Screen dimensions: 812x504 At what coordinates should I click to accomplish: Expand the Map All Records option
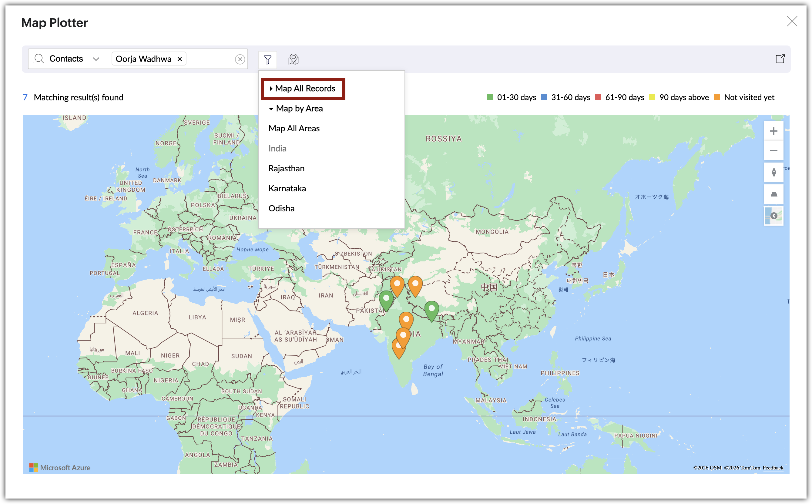pos(303,89)
